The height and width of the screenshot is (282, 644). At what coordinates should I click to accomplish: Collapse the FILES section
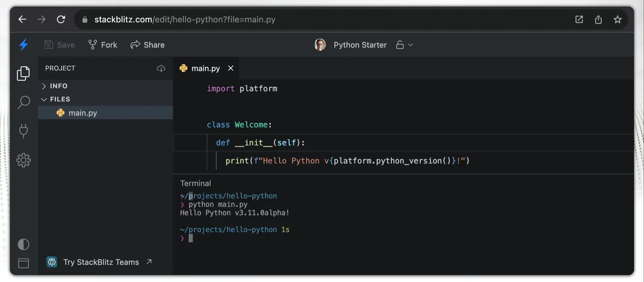pyautogui.click(x=60, y=99)
